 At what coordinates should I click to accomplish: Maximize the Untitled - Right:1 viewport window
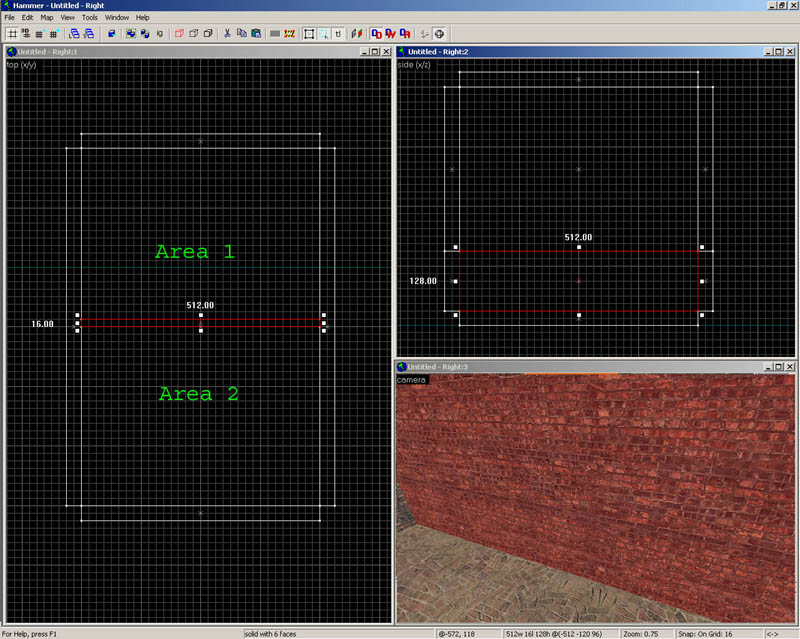pos(373,52)
